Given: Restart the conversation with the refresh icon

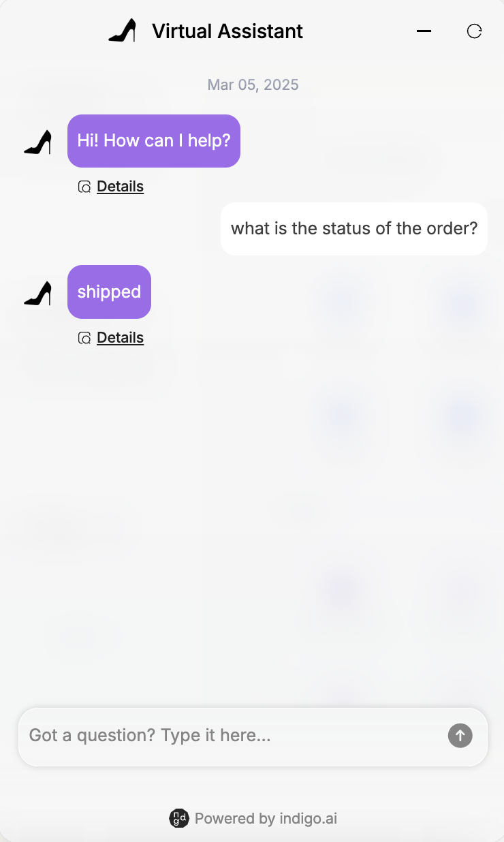Looking at the screenshot, I should pos(474,31).
